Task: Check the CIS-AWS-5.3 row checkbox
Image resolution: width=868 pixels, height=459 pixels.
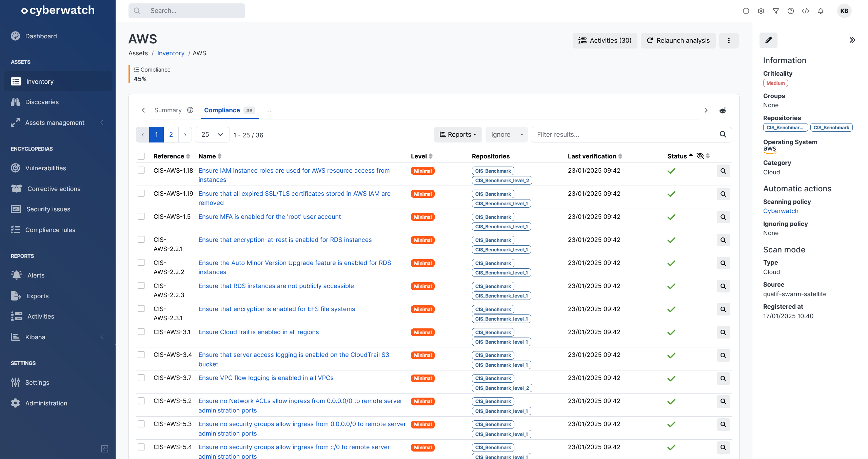Action: pyautogui.click(x=141, y=424)
